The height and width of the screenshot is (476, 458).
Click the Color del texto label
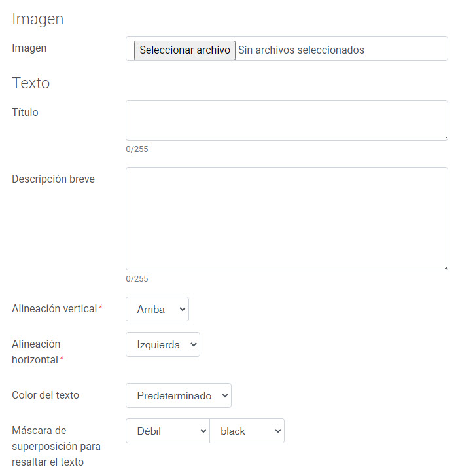pos(45,395)
